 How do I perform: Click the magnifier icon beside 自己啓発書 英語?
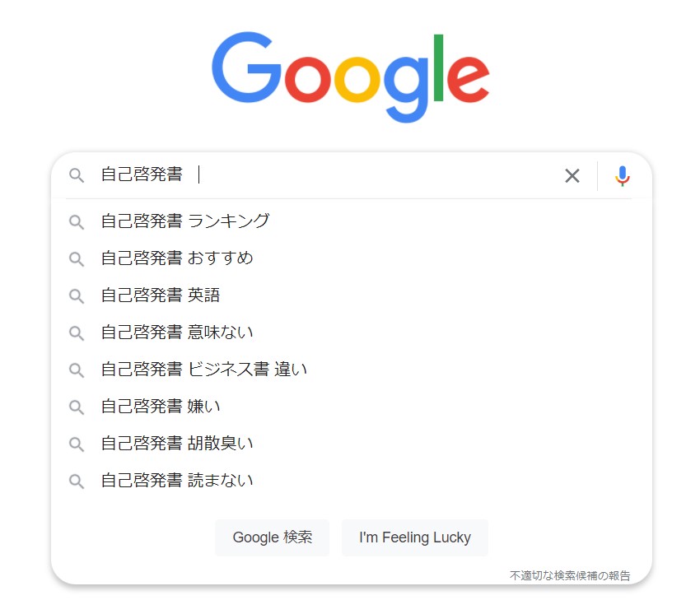point(77,295)
